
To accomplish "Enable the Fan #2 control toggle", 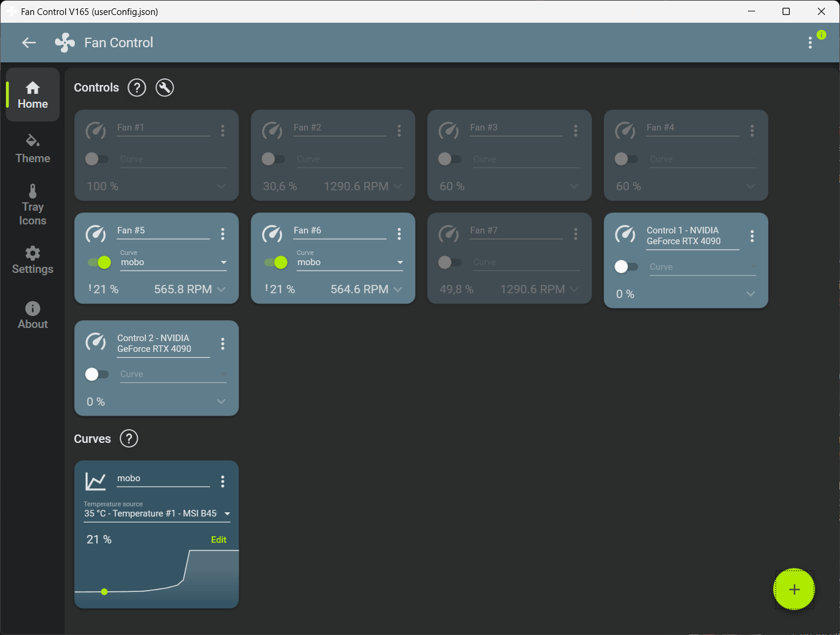I will point(273,159).
